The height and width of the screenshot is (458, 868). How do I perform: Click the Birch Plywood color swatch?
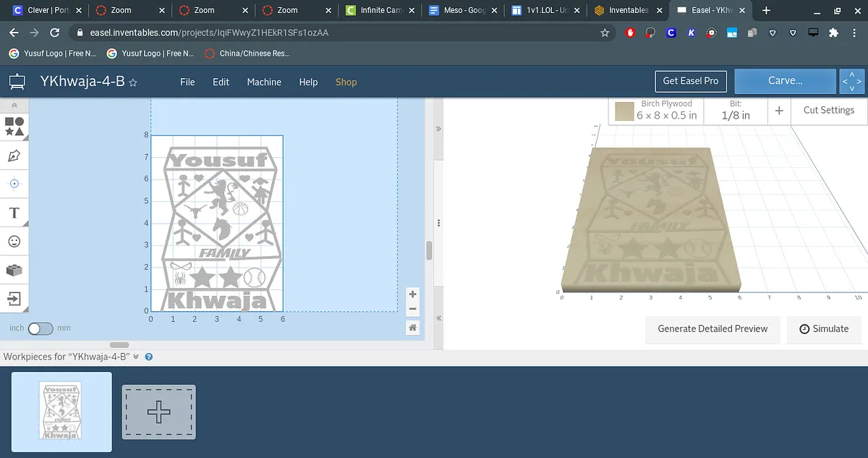(624, 111)
